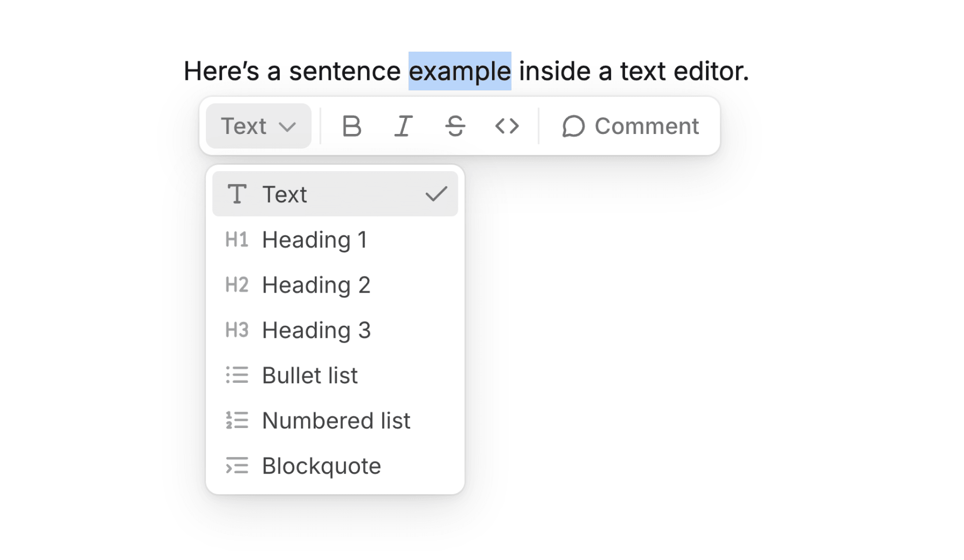The image size is (964, 560).
Task: Click the Bold formatting icon
Action: 350,125
